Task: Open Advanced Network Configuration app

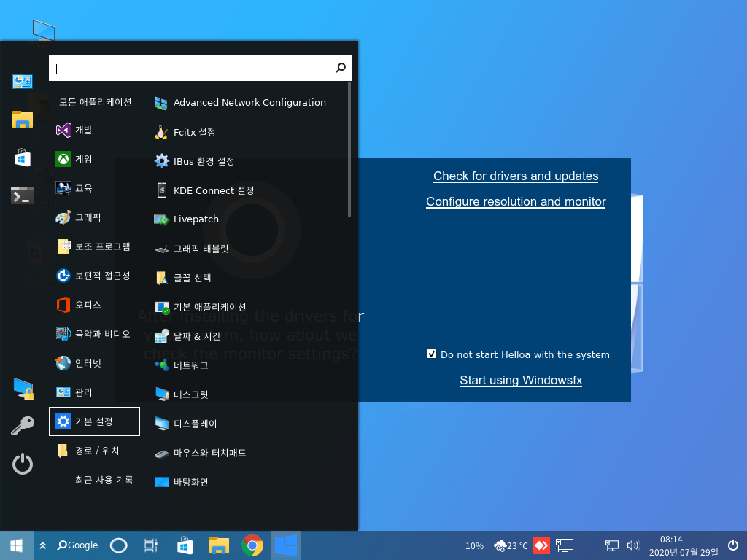Action: 241,102
